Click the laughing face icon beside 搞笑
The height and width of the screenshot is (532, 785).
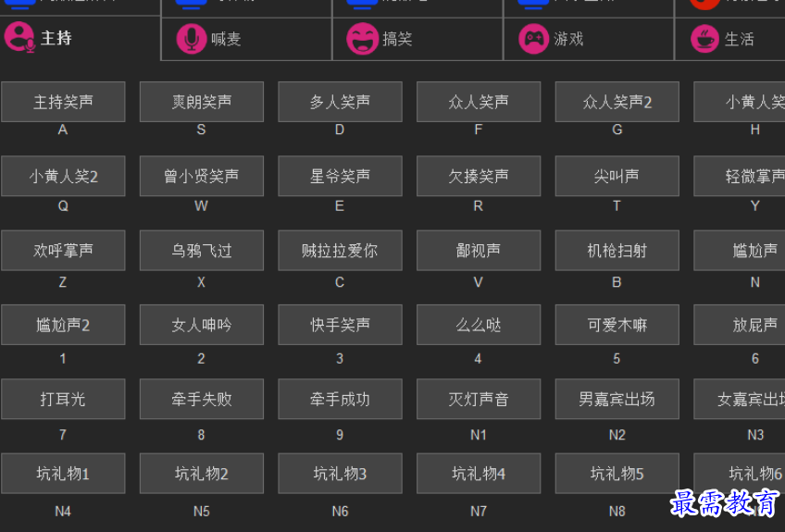point(362,39)
